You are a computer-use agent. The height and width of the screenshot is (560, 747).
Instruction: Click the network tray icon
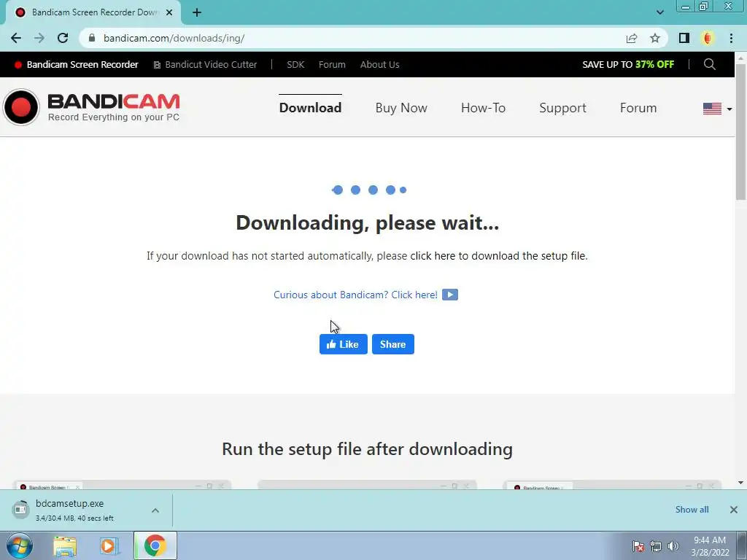656,546
